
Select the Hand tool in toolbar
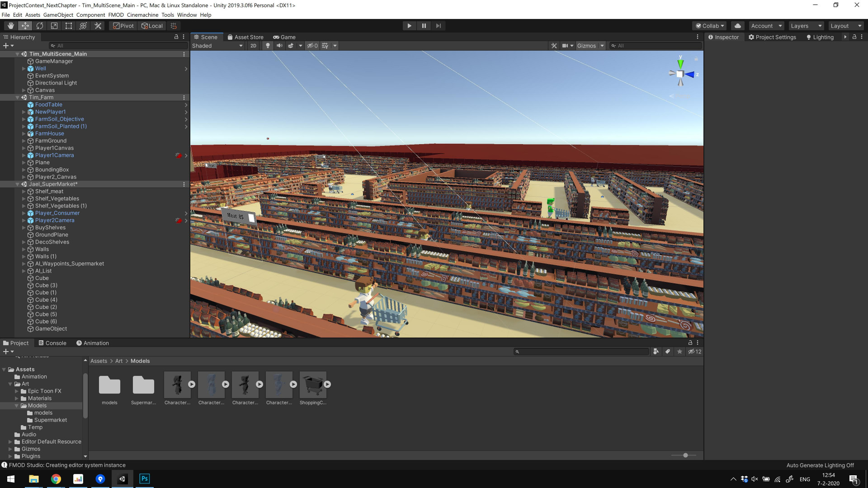coord(10,26)
